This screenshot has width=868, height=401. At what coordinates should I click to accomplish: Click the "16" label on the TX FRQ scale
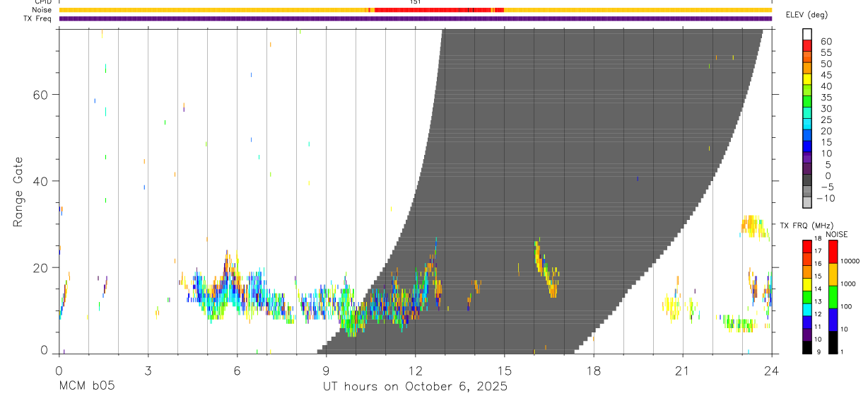tap(817, 263)
